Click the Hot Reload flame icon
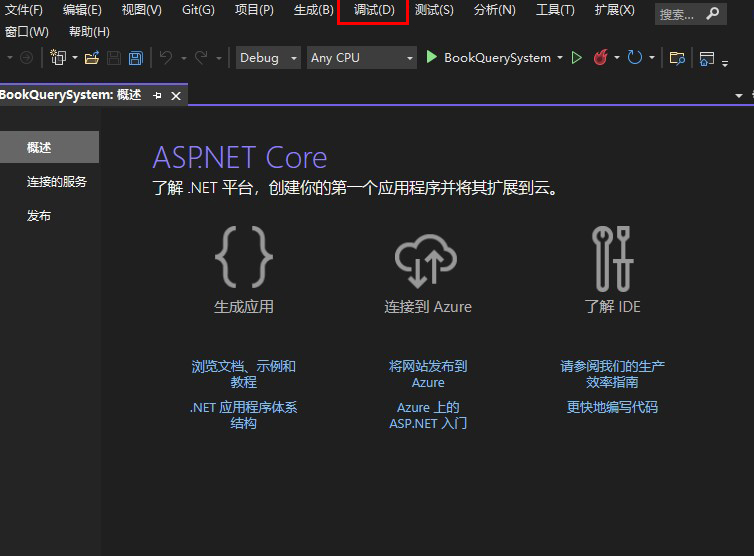Screen dimensions: 754x556 (x=601, y=57)
